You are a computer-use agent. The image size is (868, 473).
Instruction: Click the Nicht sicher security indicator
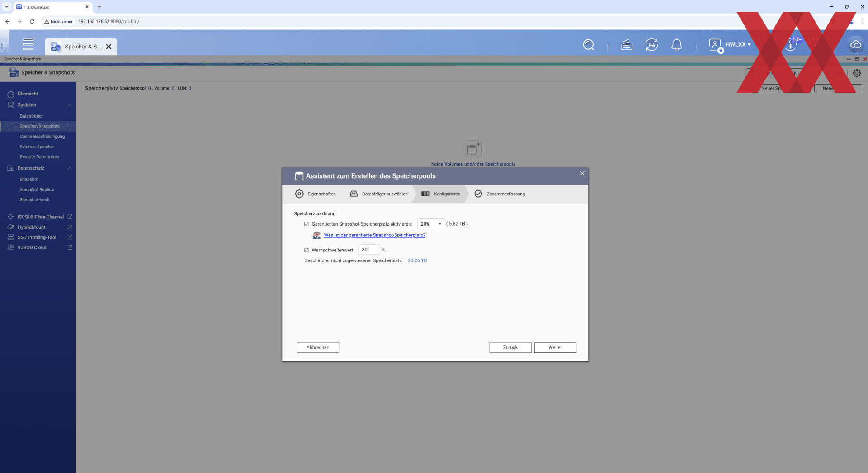click(58, 21)
